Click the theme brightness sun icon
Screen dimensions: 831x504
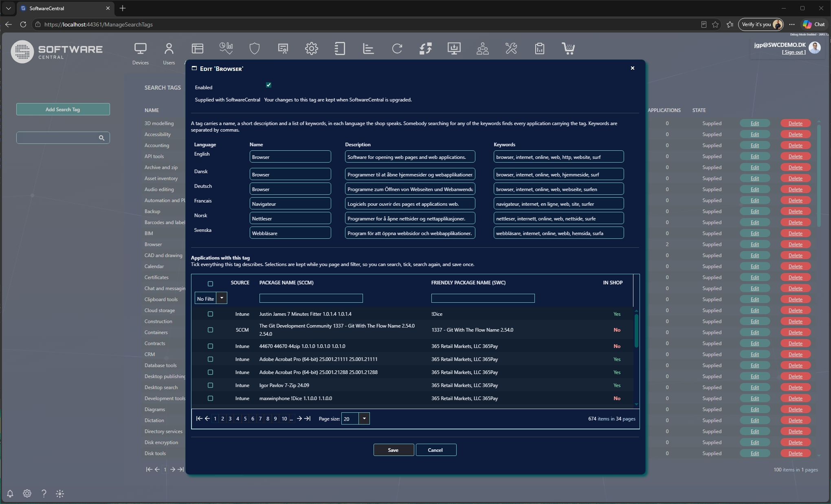(60, 493)
